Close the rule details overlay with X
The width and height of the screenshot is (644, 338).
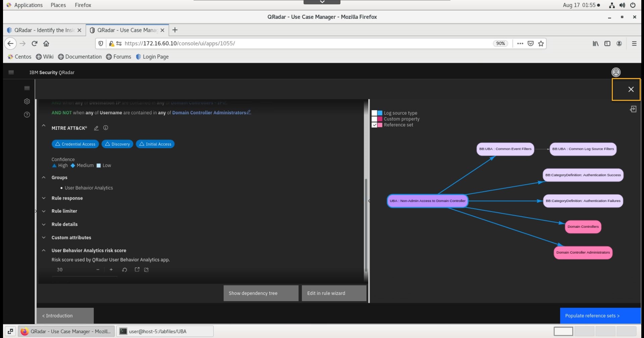point(631,89)
